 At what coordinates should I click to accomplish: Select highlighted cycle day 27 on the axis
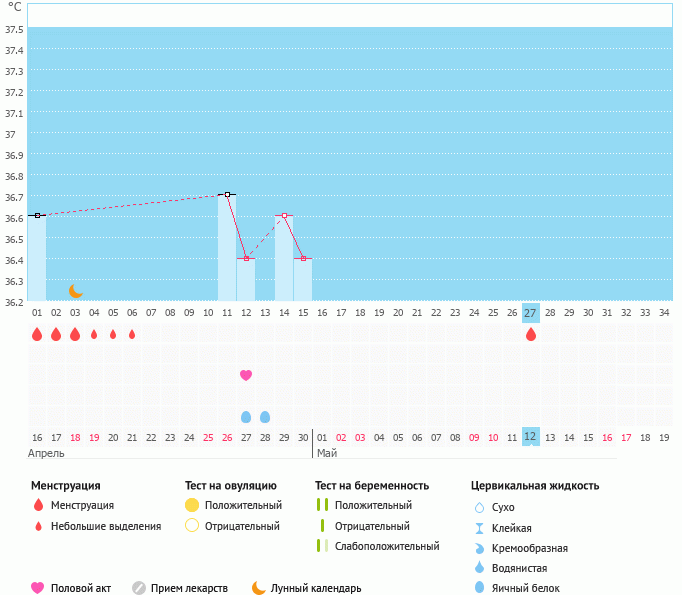(531, 312)
